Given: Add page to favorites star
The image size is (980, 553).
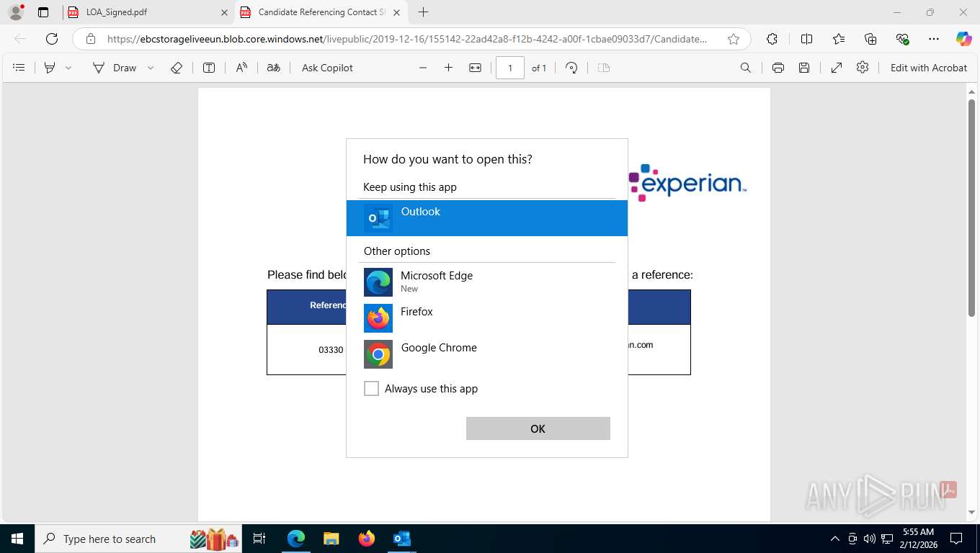Looking at the screenshot, I should 734,39.
